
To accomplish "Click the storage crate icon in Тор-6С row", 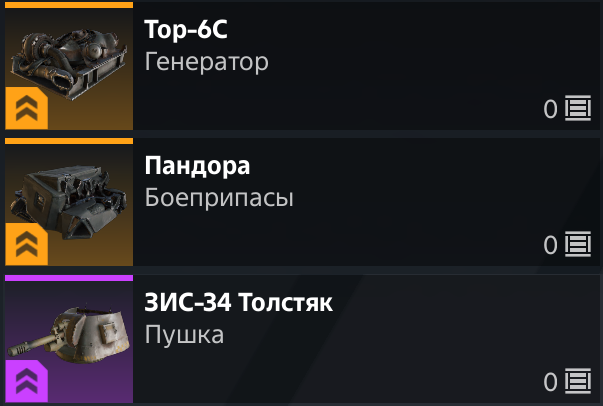I will 578,108.
